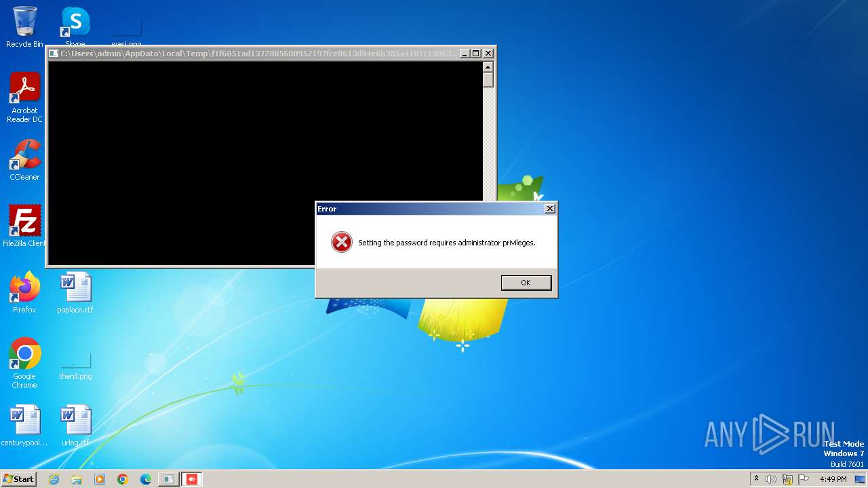Open Internet Explorer from taskbar
The image size is (868, 488).
point(54,479)
